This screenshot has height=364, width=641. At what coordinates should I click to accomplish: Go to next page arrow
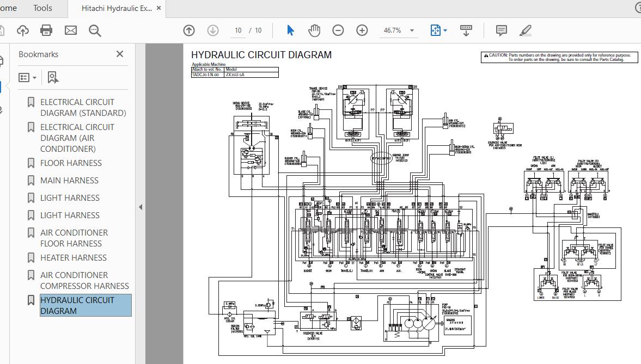[x=213, y=30]
